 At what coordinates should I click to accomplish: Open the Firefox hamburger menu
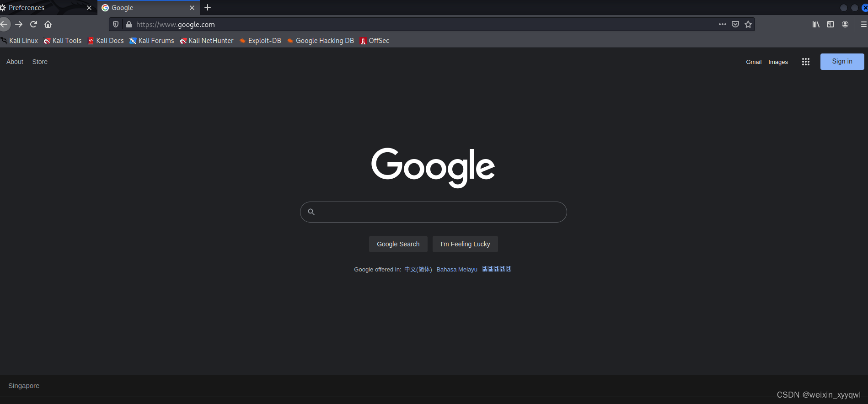coord(863,24)
